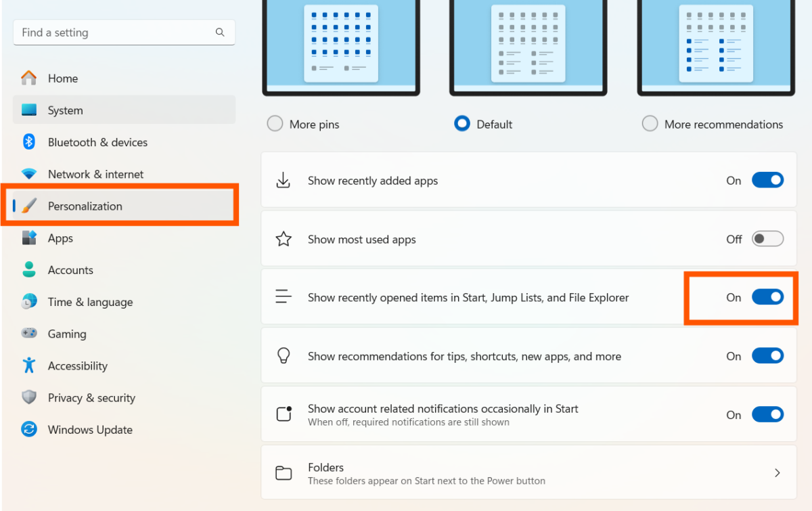Screen dimensions: 812x511
Task: Click the Accessibility icon in the sidebar
Action: 30,365
